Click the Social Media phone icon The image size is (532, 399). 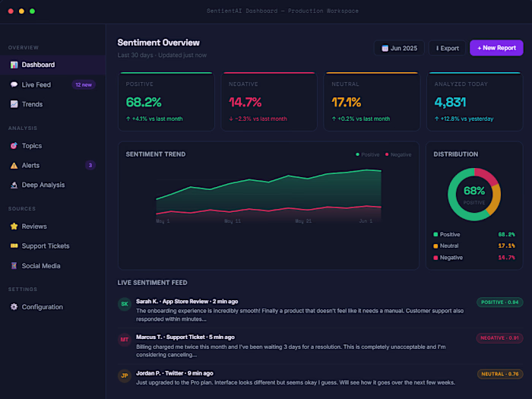[14, 266]
